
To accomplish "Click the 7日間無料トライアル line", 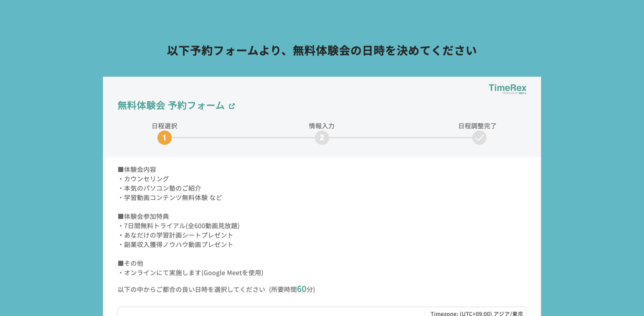I will click(179, 226).
